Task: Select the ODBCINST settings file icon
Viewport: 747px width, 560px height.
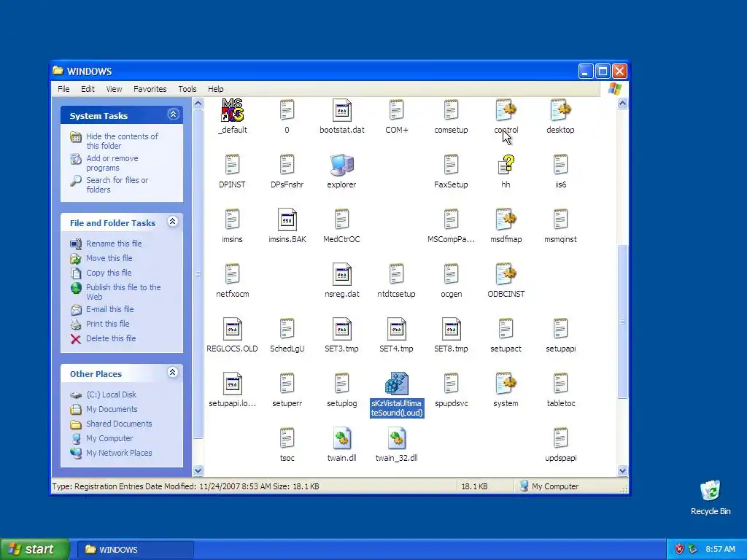Action: (x=506, y=274)
